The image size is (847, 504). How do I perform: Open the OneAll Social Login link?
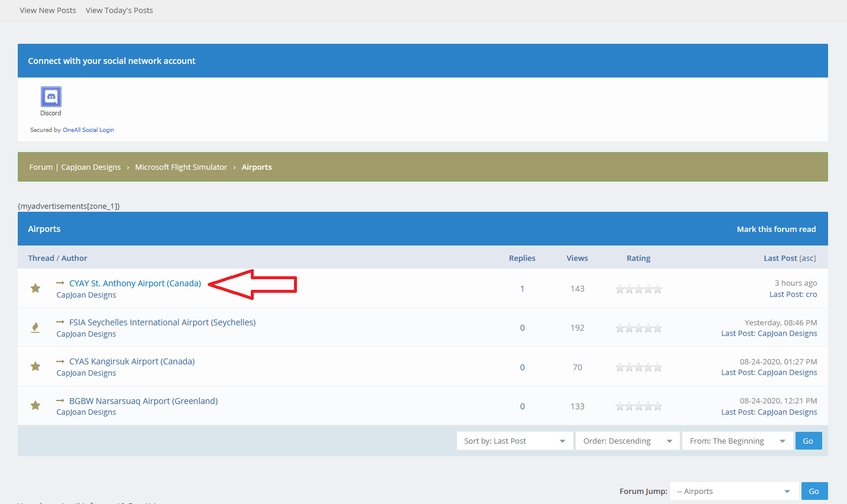click(x=88, y=130)
